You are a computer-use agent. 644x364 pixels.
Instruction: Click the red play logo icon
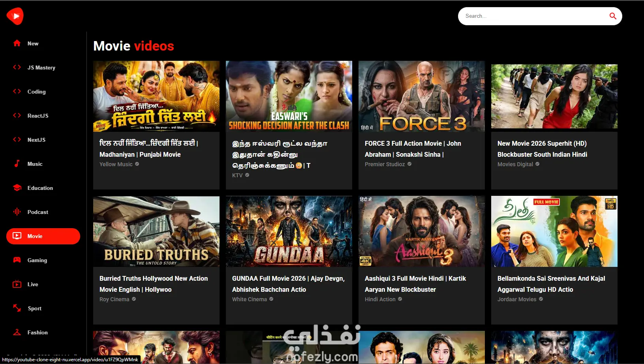pyautogui.click(x=15, y=16)
